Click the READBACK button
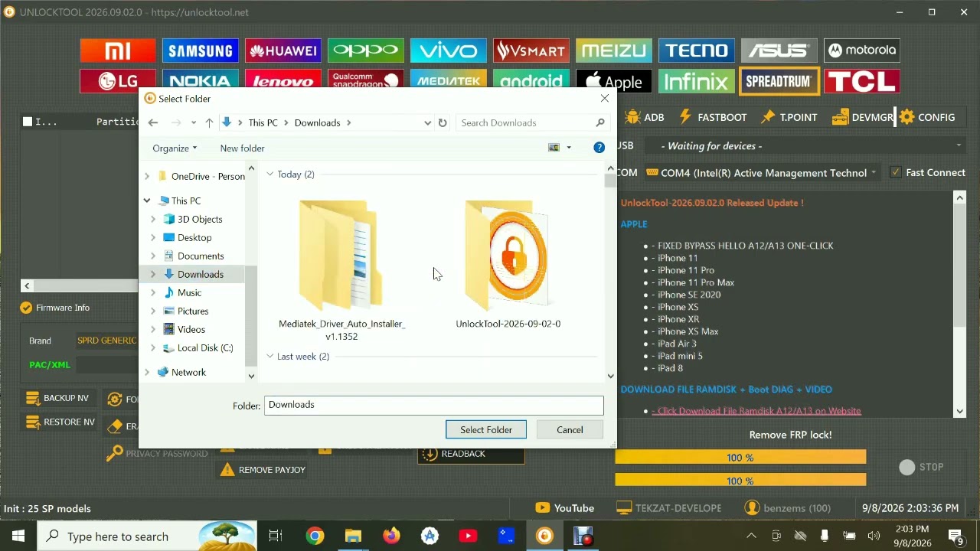 (471, 455)
